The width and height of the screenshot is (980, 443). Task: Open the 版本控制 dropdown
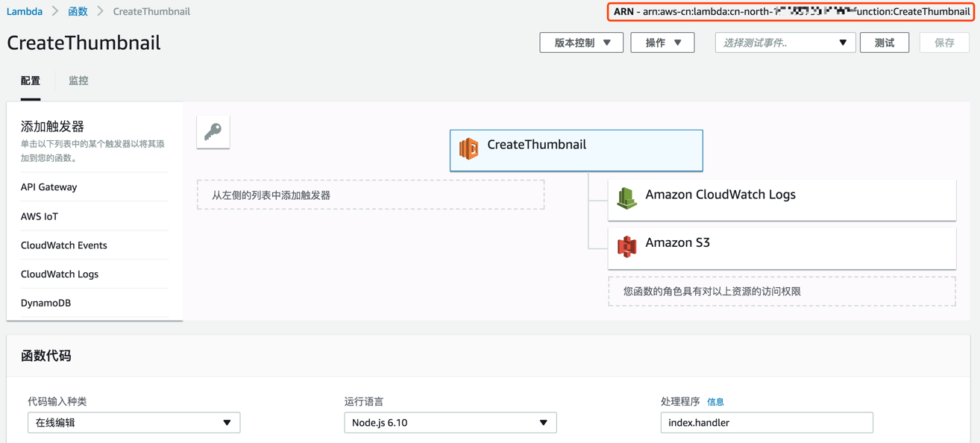(582, 43)
